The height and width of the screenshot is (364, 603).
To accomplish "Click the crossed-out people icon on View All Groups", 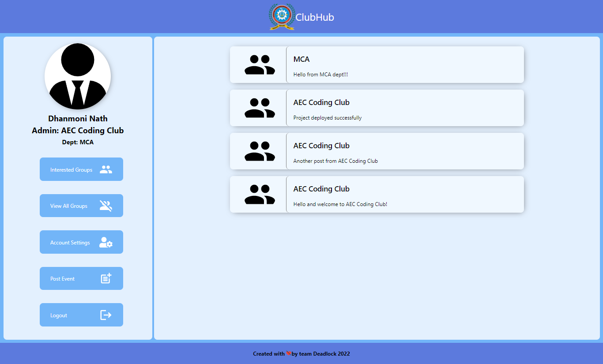I will (105, 206).
